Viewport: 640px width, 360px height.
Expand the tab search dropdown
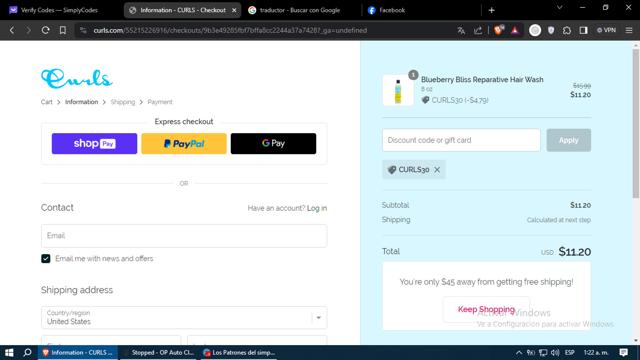(x=560, y=7)
